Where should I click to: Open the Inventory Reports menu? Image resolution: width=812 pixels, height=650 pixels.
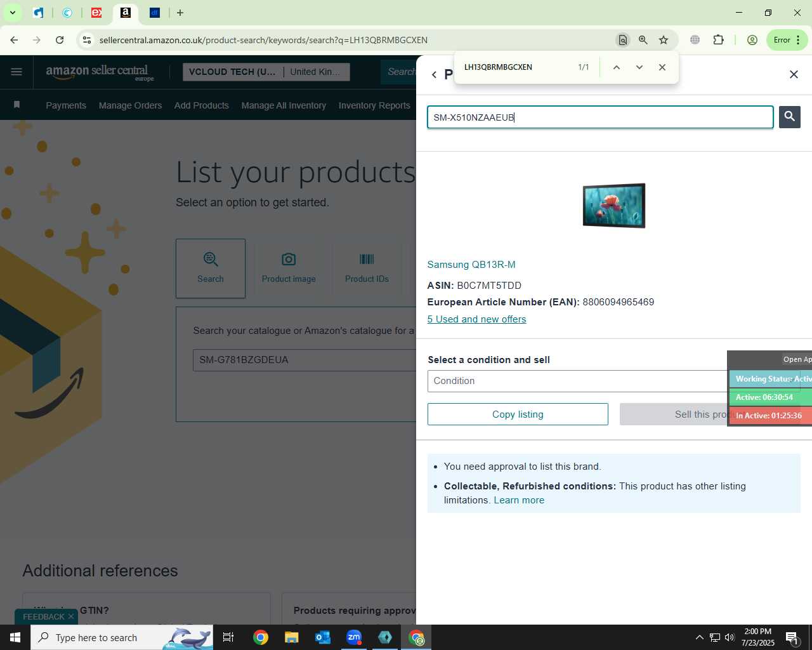pyautogui.click(x=374, y=105)
